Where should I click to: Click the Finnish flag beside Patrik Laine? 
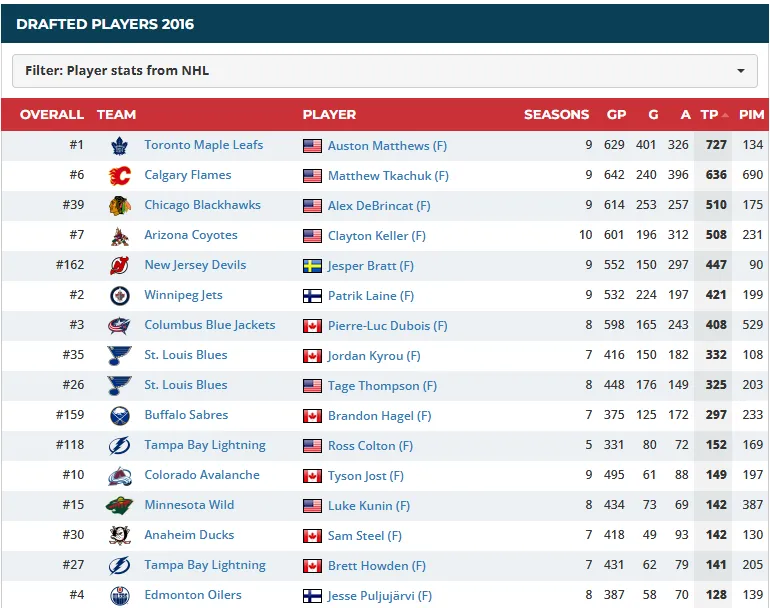(312, 296)
